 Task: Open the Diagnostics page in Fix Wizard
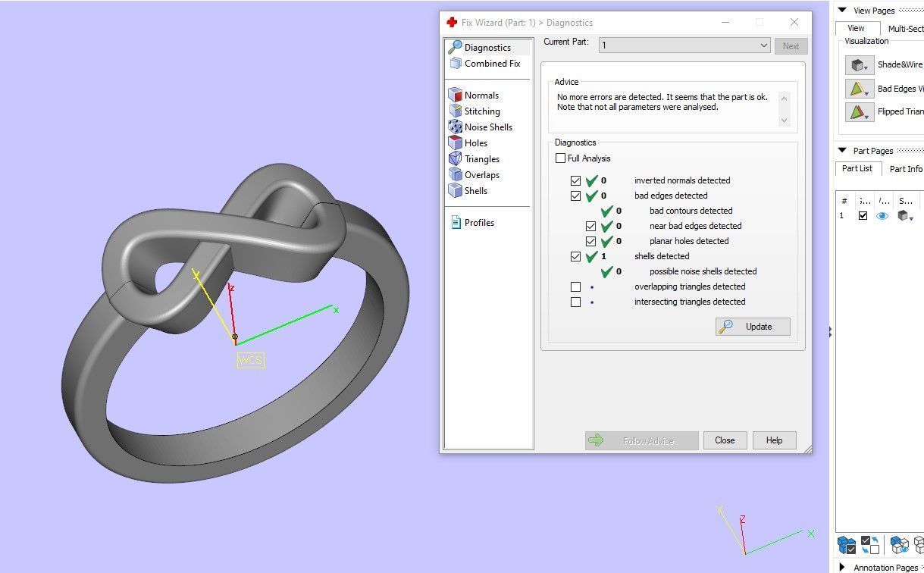487,47
